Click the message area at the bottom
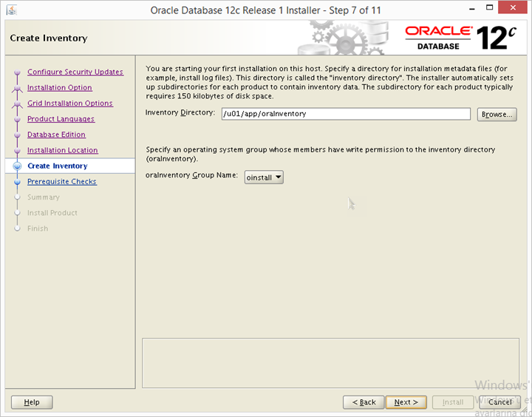The image size is (532, 417). (x=330, y=363)
